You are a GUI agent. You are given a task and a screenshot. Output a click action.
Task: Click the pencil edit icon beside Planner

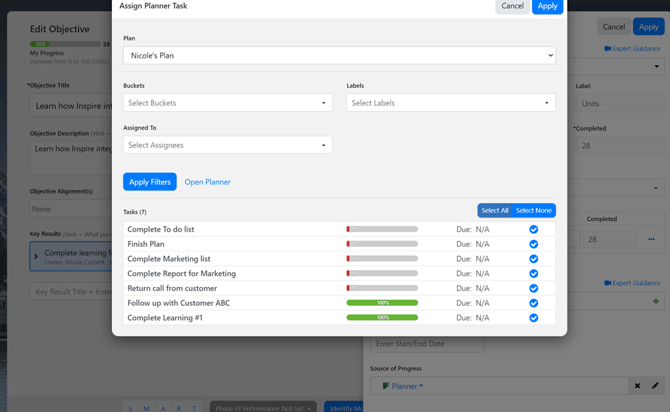tap(656, 386)
